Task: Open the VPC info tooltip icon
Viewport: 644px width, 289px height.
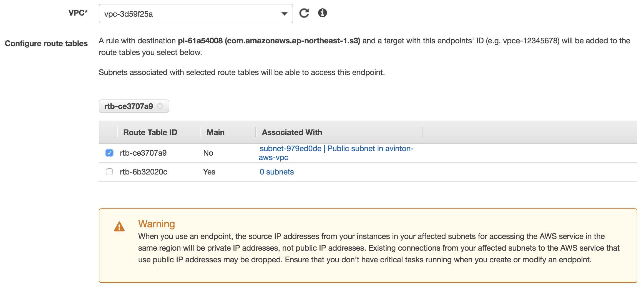Action: [322, 13]
